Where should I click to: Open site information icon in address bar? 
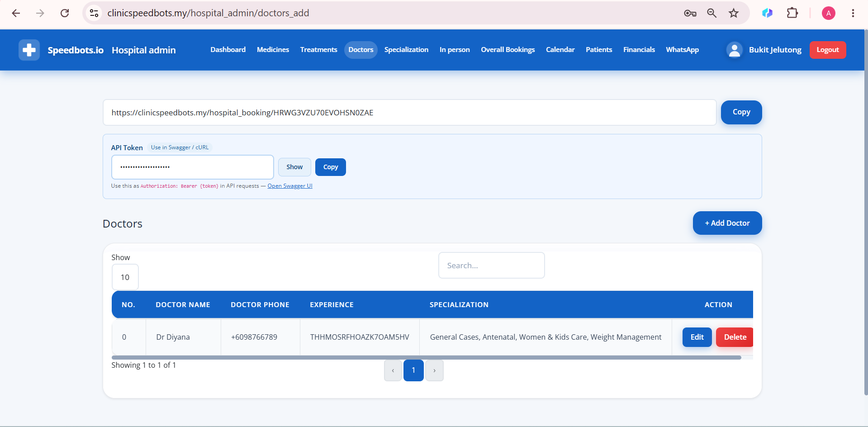pyautogui.click(x=94, y=13)
